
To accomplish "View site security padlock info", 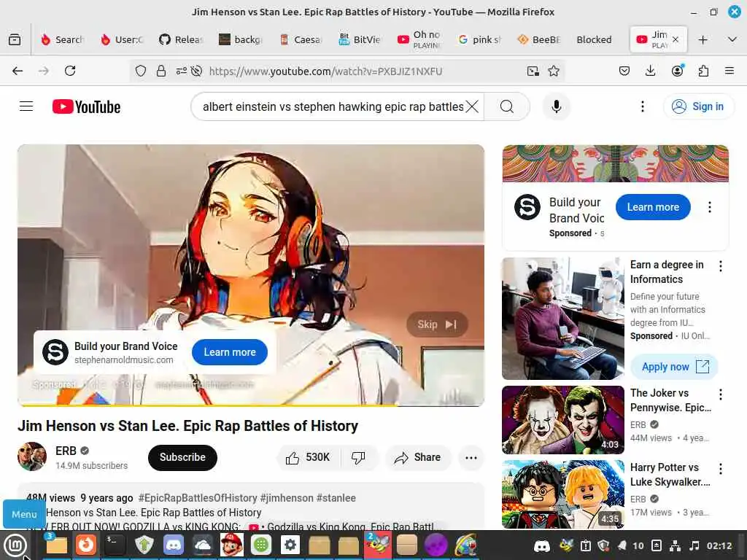I will (x=161, y=71).
